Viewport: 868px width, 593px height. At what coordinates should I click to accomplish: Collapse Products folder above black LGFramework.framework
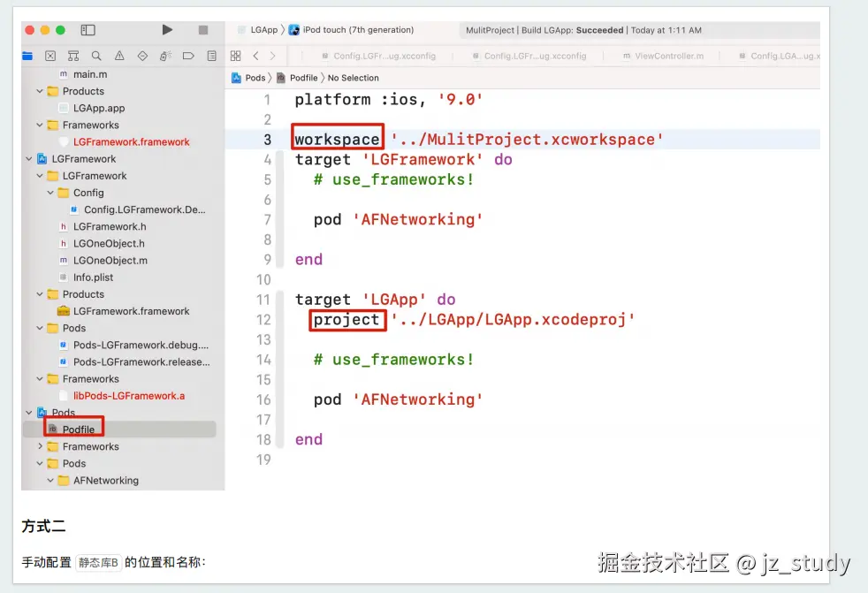click(39, 294)
